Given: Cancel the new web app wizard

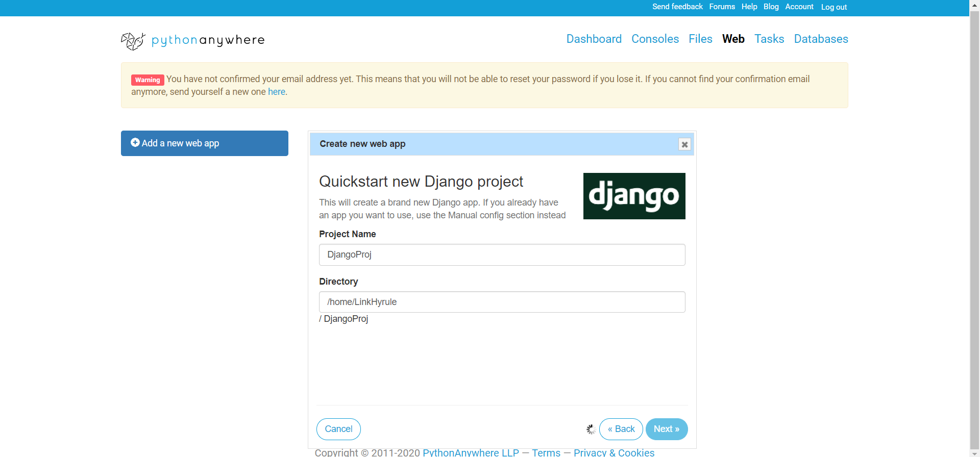Looking at the screenshot, I should [x=338, y=429].
